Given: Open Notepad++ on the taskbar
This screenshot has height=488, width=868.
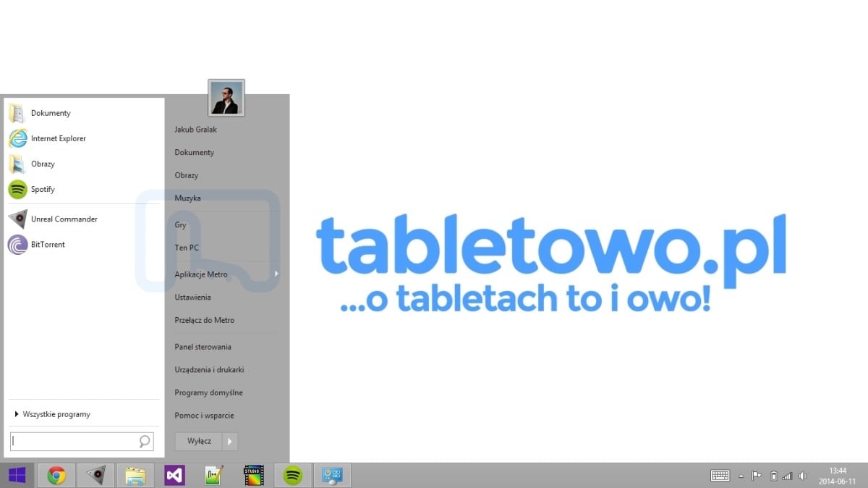Looking at the screenshot, I should click(x=214, y=476).
